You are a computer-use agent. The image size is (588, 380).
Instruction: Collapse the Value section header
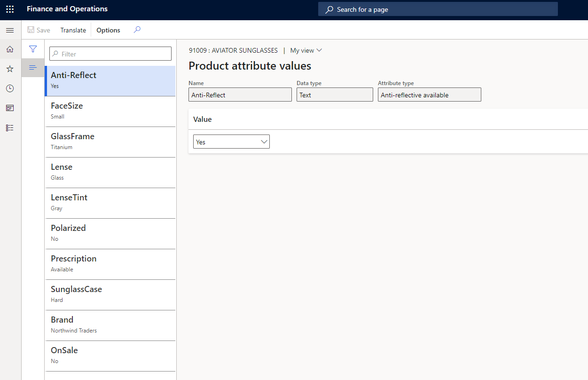click(202, 119)
